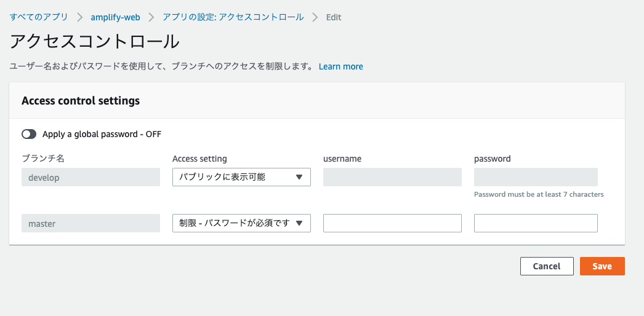Toggle the Apply a global password switch
The image size is (644, 316).
pos(29,134)
